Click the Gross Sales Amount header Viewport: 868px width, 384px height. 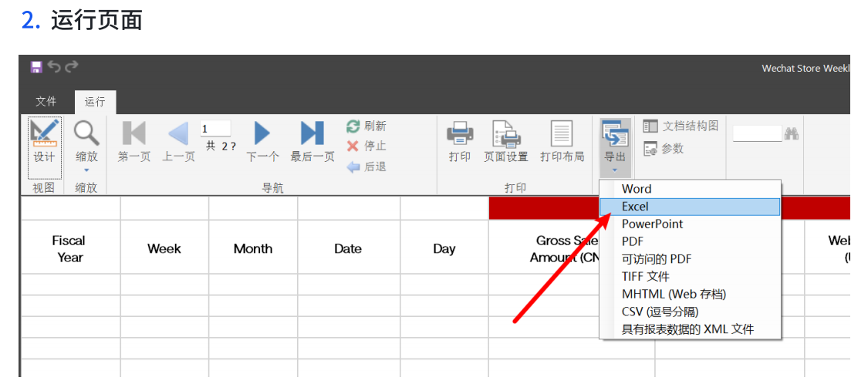(x=566, y=249)
